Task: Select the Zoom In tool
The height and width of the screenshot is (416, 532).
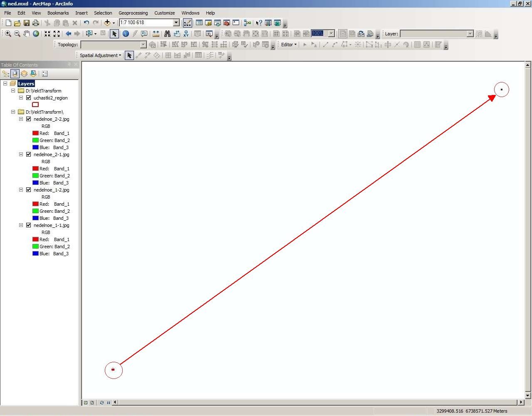Action: tap(8, 34)
